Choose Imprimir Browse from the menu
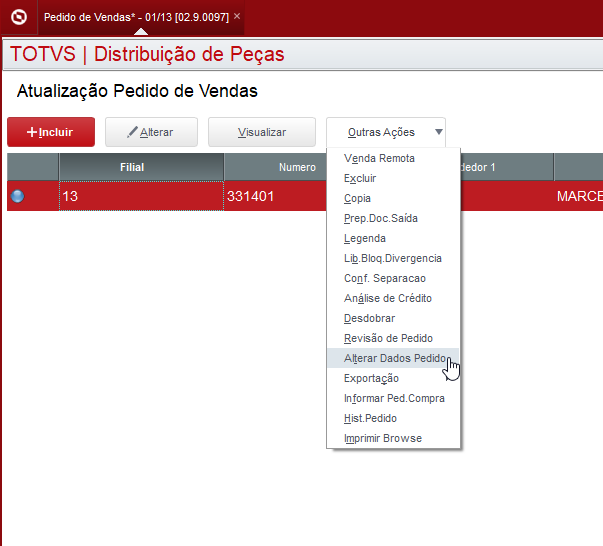The height and width of the screenshot is (546, 603). tap(393, 438)
